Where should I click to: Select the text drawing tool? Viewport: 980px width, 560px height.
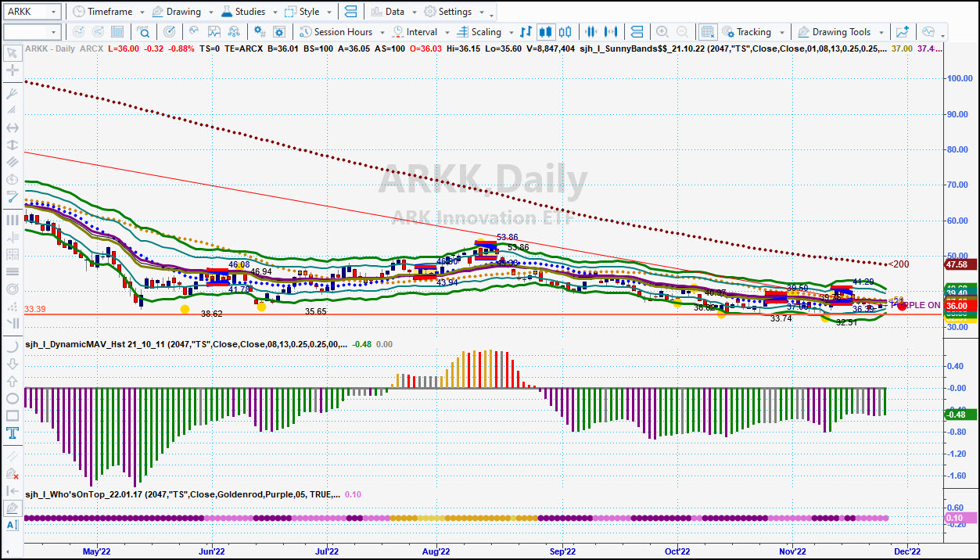point(13,433)
